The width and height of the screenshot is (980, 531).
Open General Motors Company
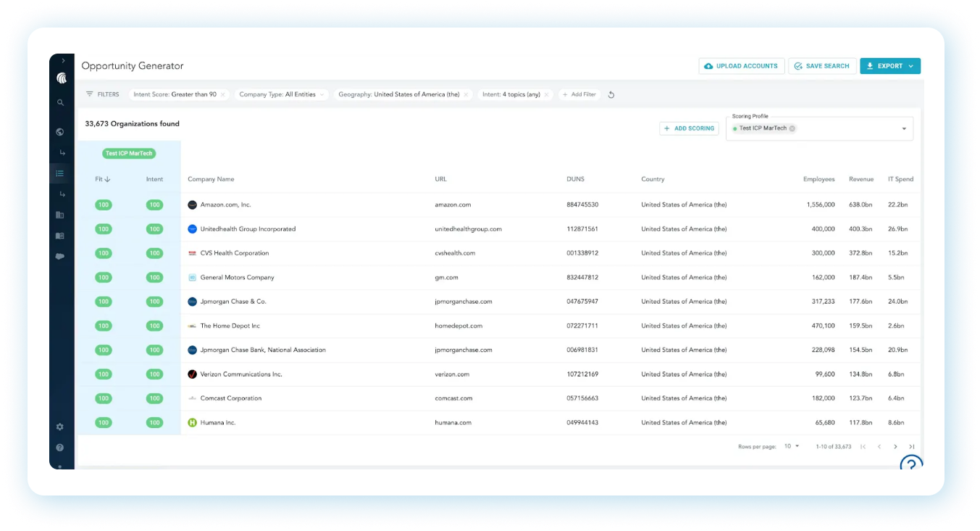pos(238,277)
